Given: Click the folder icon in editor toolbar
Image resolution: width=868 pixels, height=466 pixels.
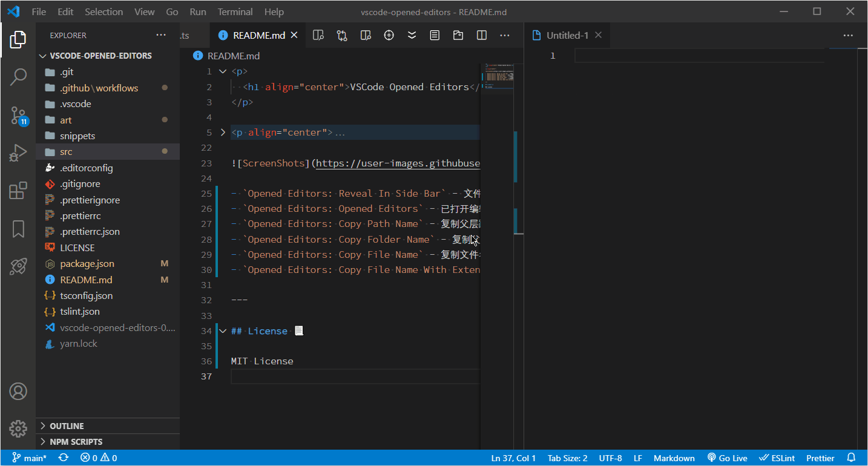Looking at the screenshot, I should [x=458, y=36].
